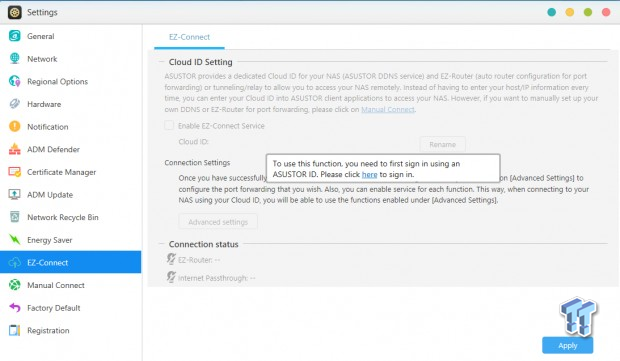Click the 'Connection status' heading
Viewport: 620px width, 361px height.
pos(204,244)
